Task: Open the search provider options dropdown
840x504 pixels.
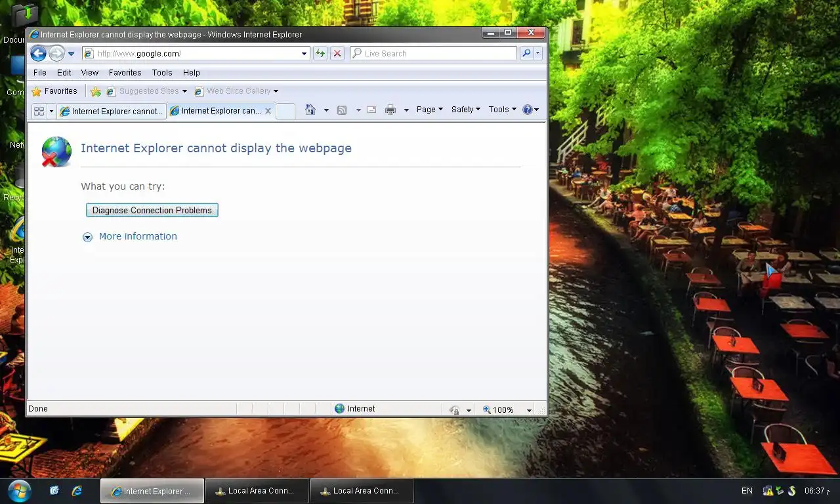Action: pos(538,54)
